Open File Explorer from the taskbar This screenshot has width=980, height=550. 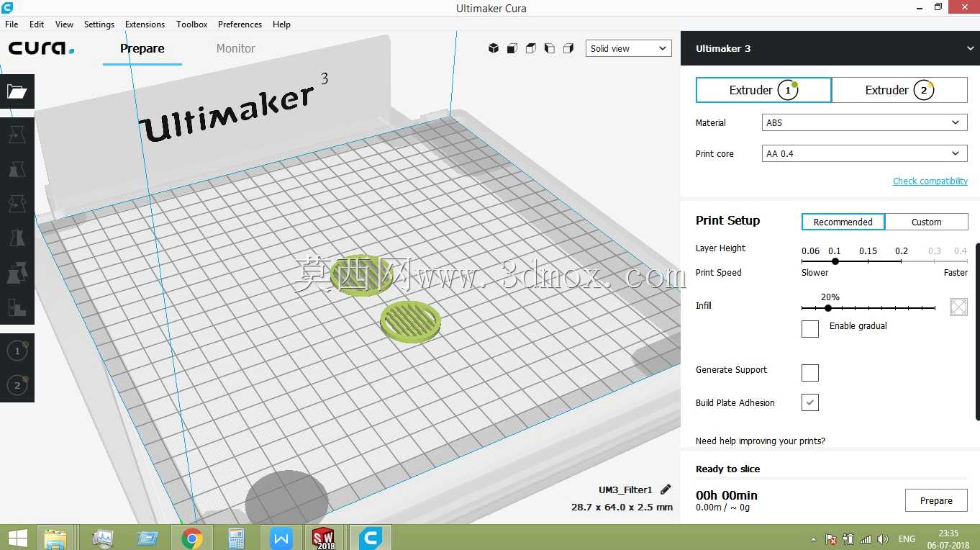[55, 538]
